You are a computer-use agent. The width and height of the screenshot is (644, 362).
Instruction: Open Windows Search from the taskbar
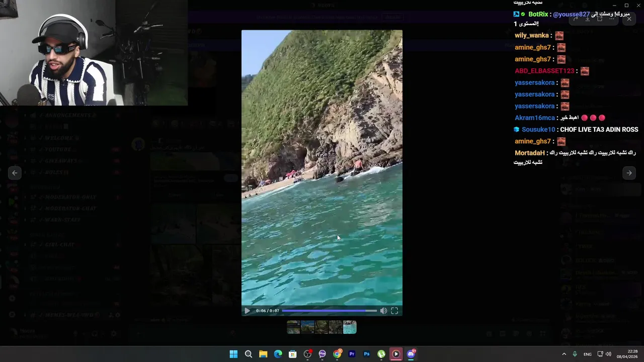(x=248, y=354)
